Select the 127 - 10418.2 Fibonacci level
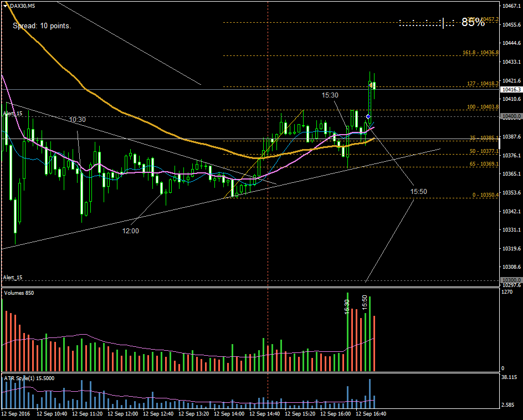Image resolution: width=523 pixels, height=420 pixels. pyautogui.click(x=483, y=84)
